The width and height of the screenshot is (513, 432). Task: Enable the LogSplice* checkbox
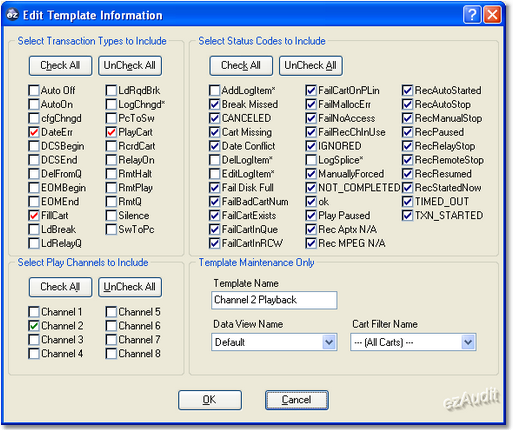[311, 160]
